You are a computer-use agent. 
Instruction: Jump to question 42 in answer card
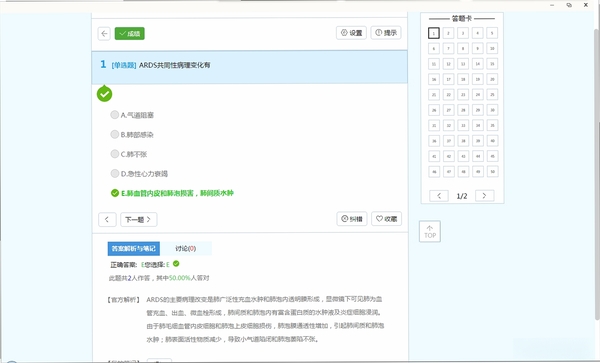click(x=448, y=156)
